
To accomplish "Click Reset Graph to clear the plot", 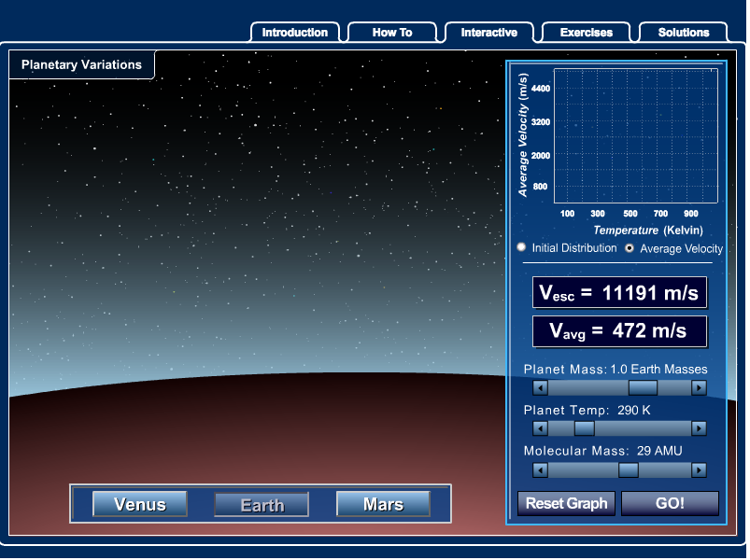I will (566, 503).
